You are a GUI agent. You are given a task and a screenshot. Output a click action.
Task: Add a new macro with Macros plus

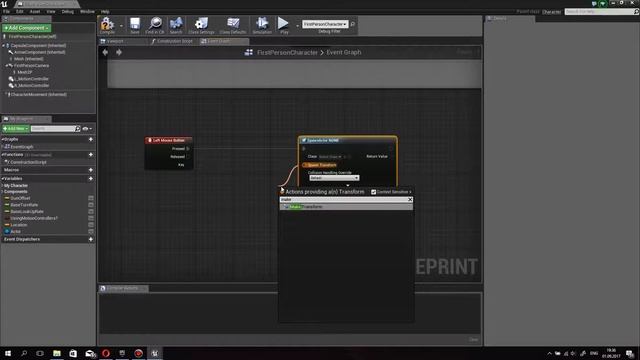[91, 170]
